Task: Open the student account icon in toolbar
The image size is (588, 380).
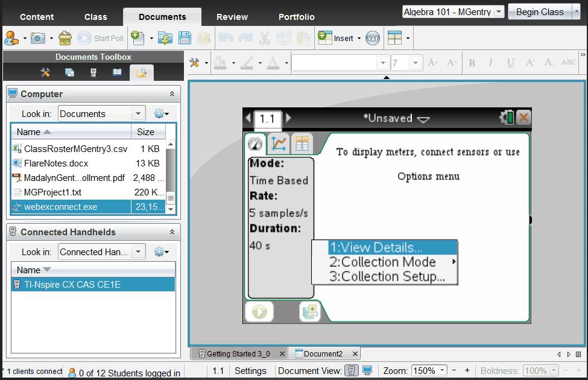Action: click(x=11, y=38)
